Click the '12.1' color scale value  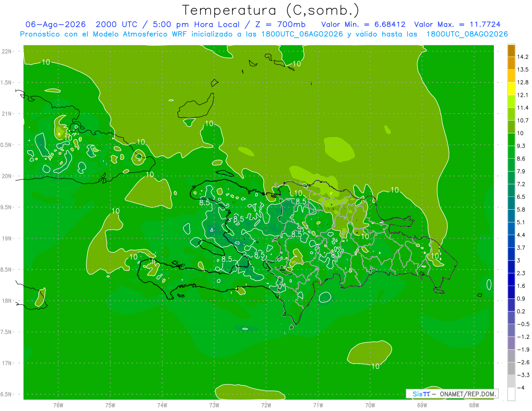523,95
